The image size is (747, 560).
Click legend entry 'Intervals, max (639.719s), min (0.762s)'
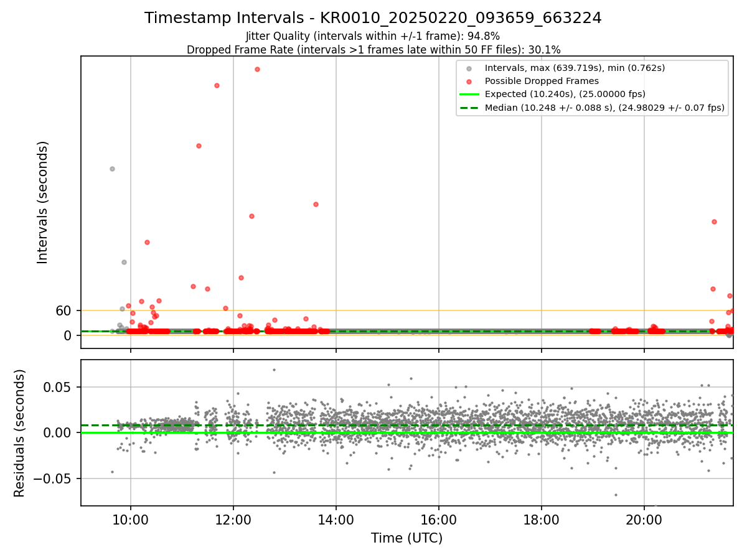click(x=575, y=68)
